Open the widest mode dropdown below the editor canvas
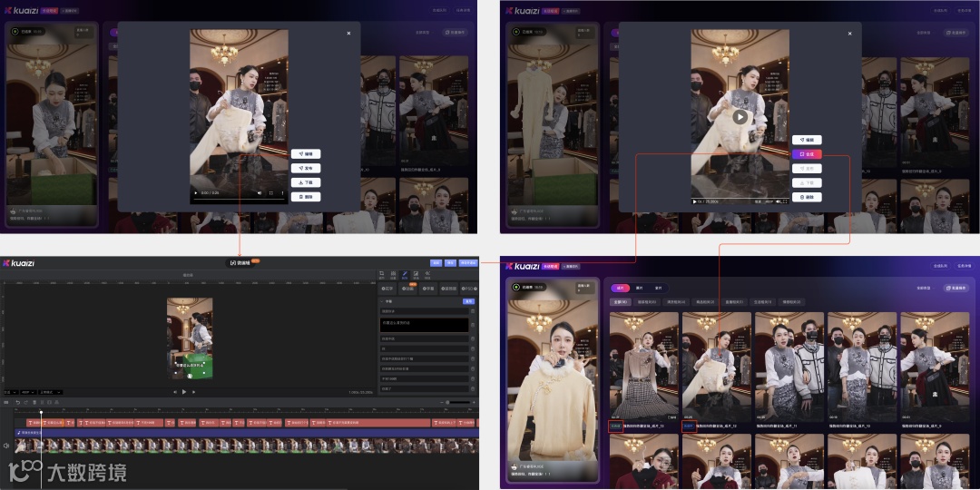Image resolution: width=980 pixels, height=490 pixels. point(51,392)
